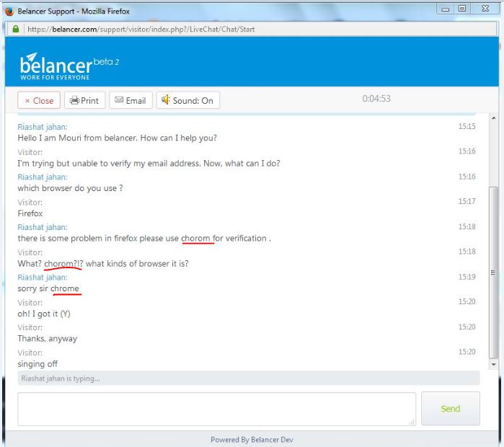Image resolution: width=504 pixels, height=447 pixels.
Task: Minimize the Belancer Support window
Action: click(445, 9)
